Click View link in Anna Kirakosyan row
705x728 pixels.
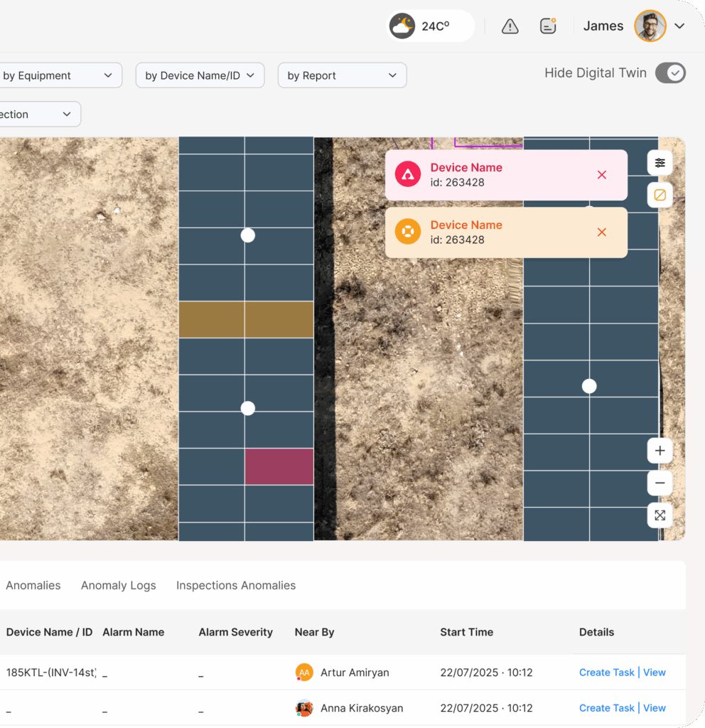coord(655,708)
